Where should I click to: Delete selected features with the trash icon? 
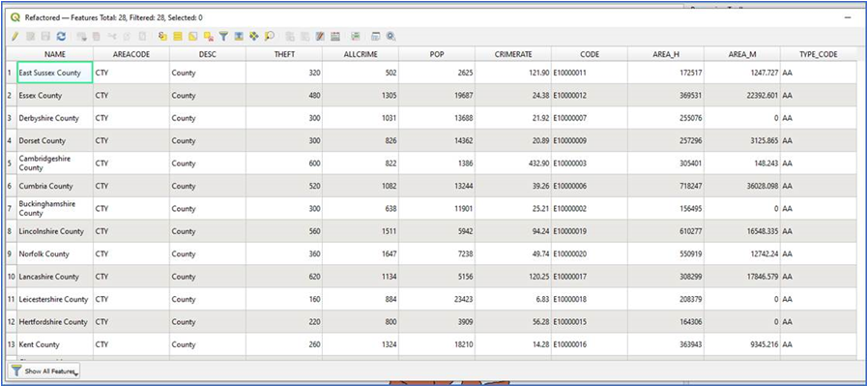pyautogui.click(x=97, y=37)
